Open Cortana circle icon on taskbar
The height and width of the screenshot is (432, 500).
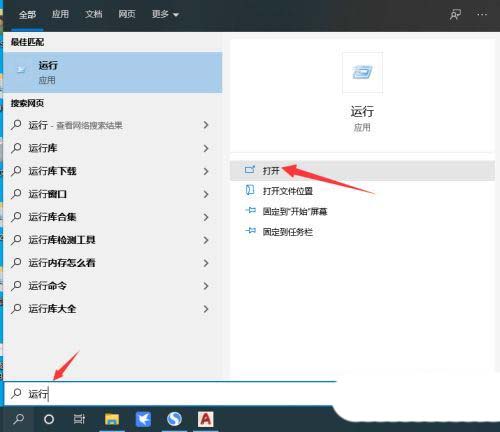[x=49, y=419]
